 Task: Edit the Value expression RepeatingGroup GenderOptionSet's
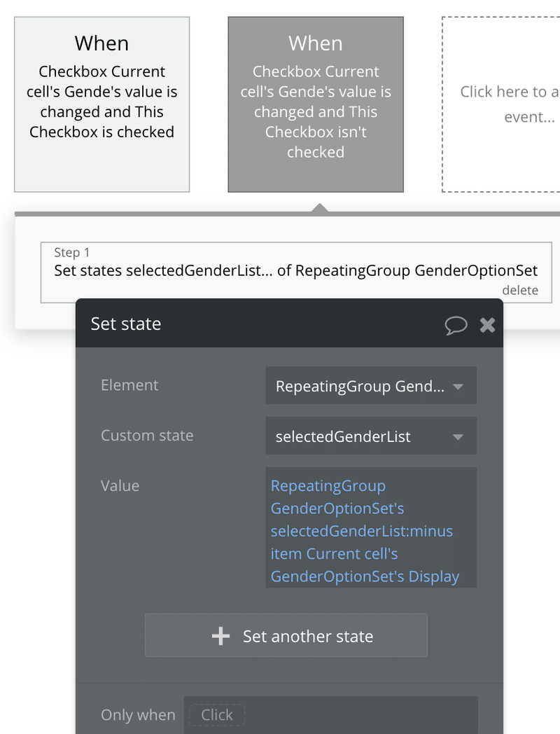[337, 497]
